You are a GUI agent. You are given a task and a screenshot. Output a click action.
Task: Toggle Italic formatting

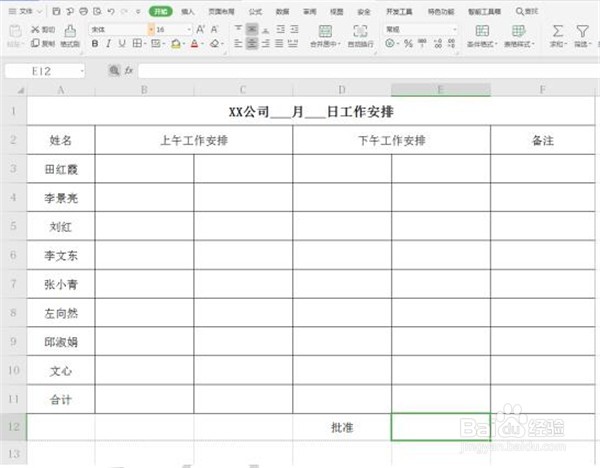pyautogui.click(x=109, y=44)
